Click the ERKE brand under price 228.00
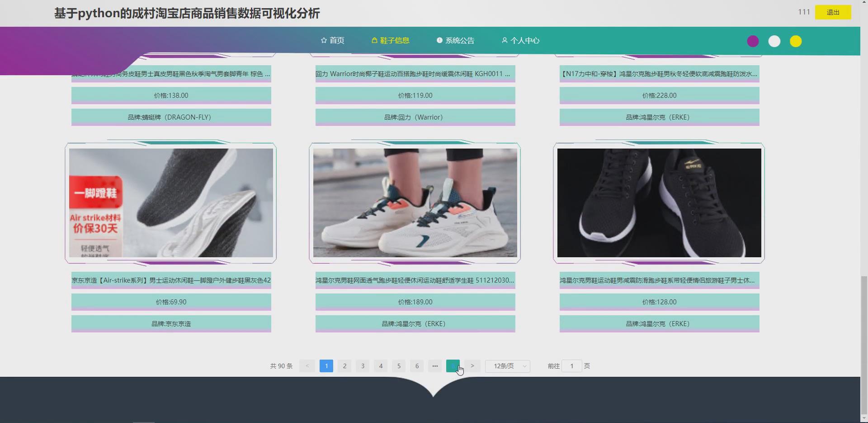 [x=660, y=117]
